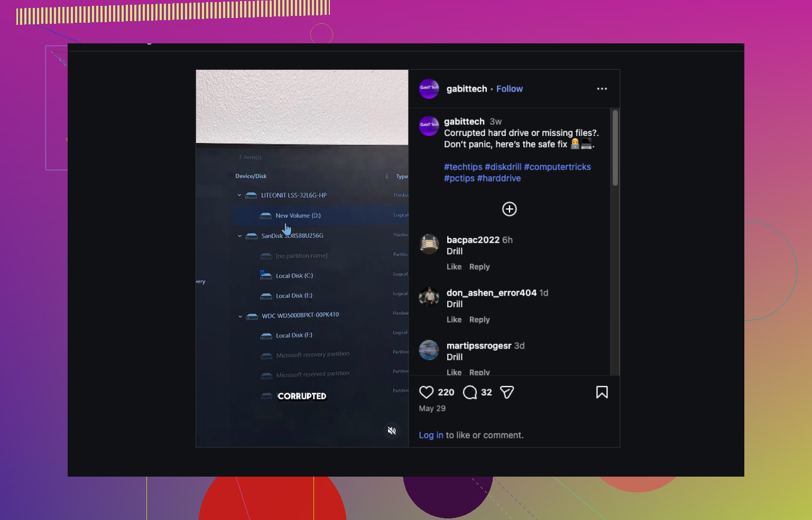This screenshot has width=812, height=520.
Task: Click the Log in link
Action: [431, 435]
